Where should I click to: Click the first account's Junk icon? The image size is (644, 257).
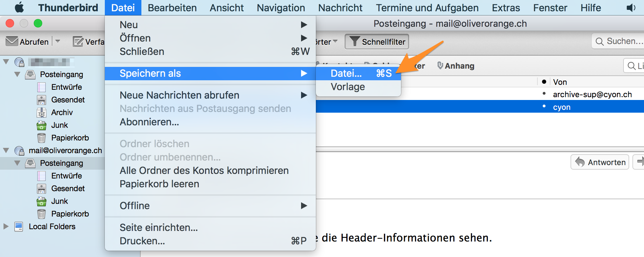(42, 125)
